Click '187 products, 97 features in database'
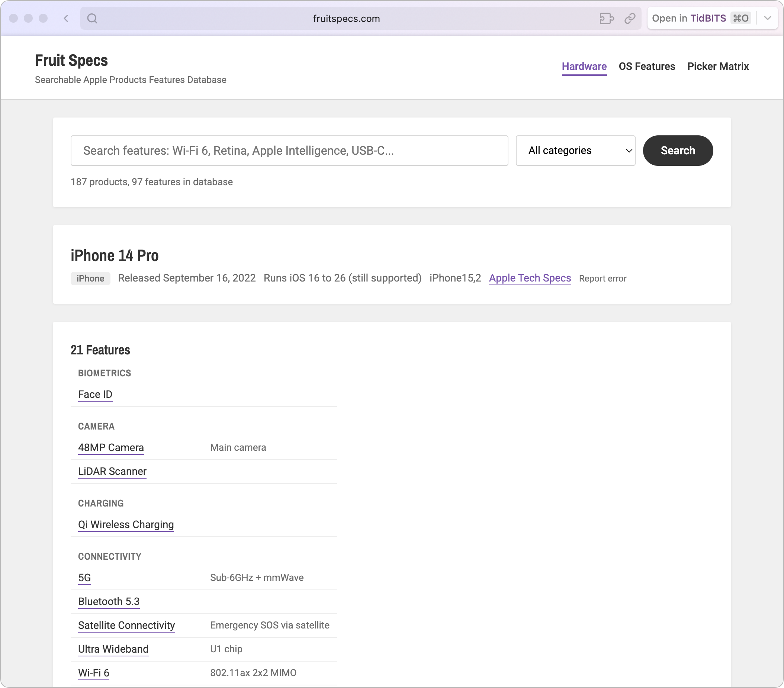 (151, 182)
